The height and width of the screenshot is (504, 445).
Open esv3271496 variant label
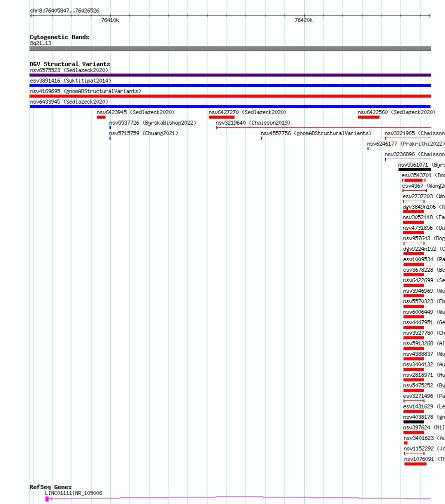pyautogui.click(x=424, y=396)
